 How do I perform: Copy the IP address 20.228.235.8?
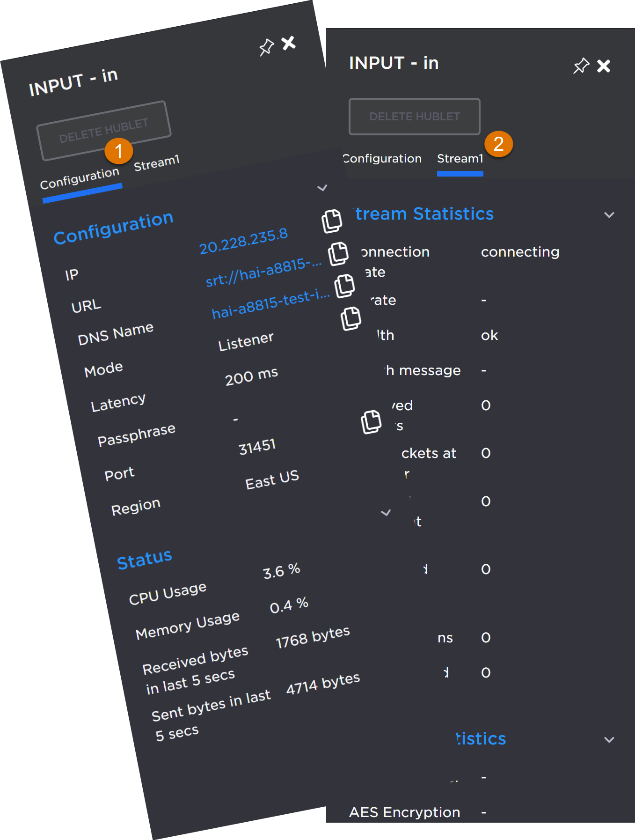[332, 221]
